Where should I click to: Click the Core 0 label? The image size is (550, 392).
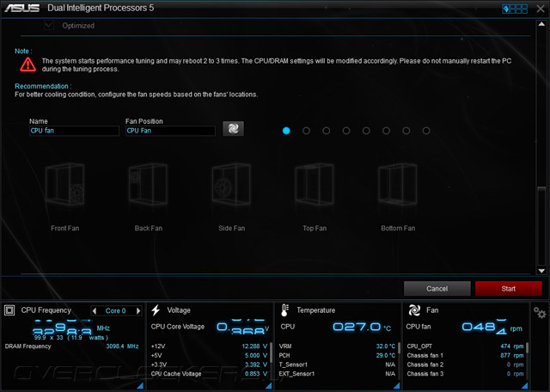click(x=115, y=310)
